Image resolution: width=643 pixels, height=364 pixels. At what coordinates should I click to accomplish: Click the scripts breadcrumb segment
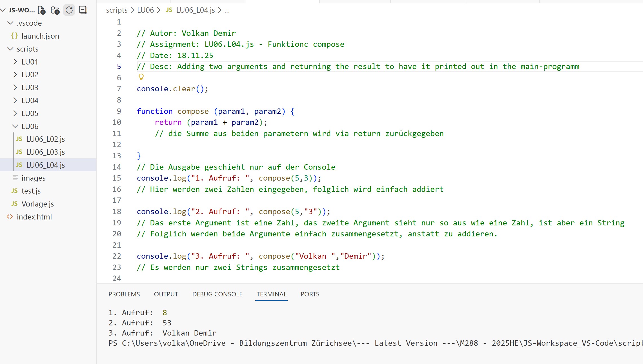[117, 10]
